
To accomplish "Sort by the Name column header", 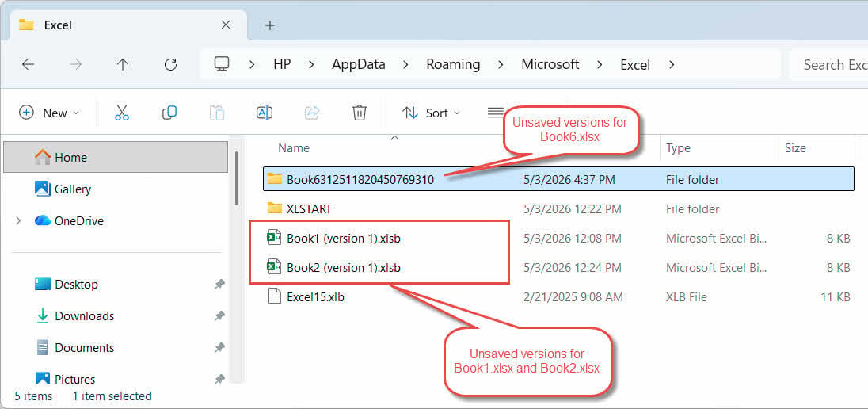I will coord(293,148).
